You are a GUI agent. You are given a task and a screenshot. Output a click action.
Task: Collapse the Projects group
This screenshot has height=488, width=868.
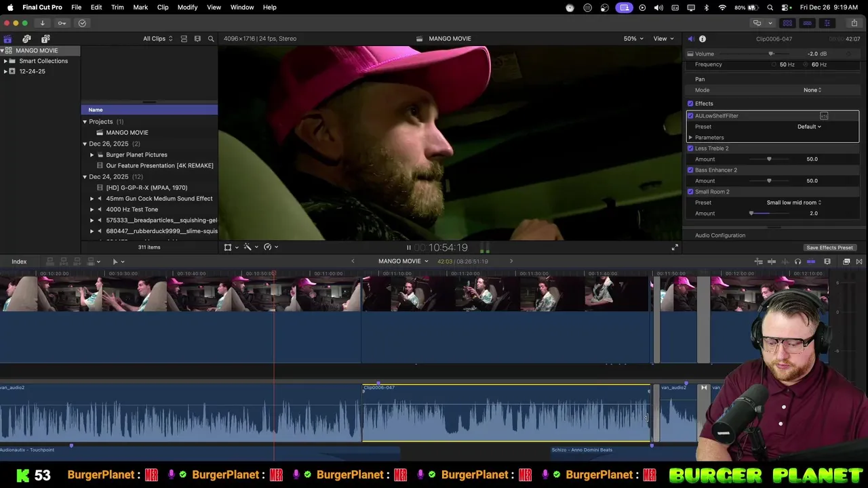tap(85, 122)
